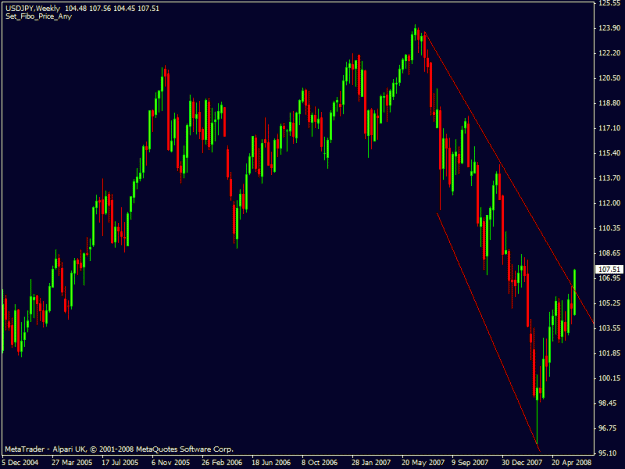The image size is (625, 469).
Task: Click the 103.55 price scale value
Action: tap(609, 328)
